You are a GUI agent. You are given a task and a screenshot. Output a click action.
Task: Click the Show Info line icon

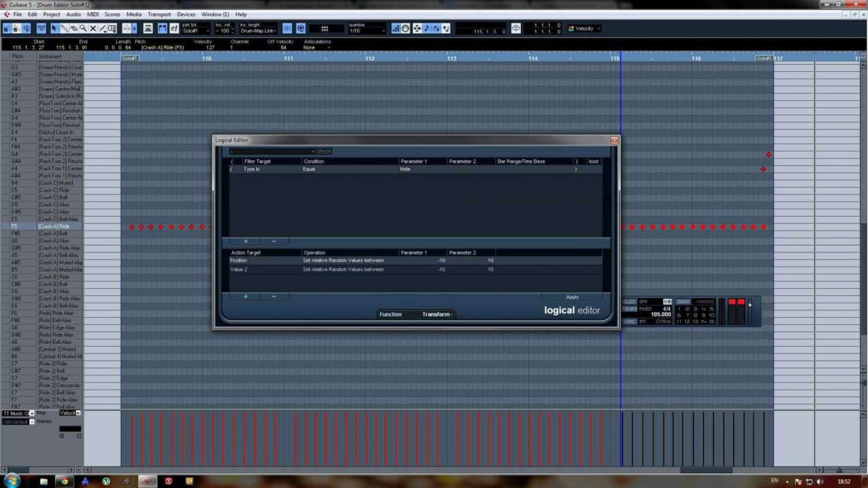point(42,28)
